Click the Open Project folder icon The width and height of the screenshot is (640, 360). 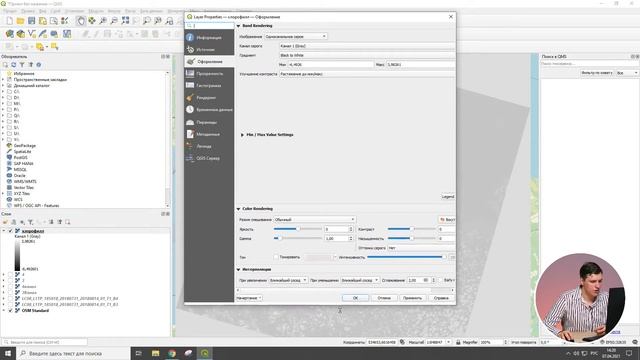(20, 21)
